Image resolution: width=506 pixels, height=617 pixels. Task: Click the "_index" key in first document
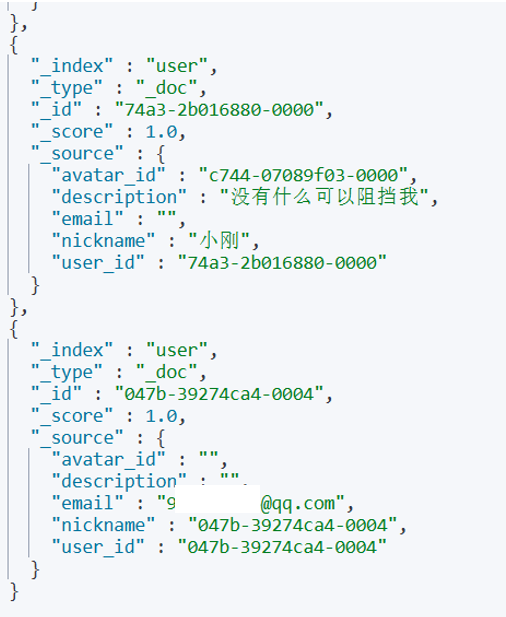72,66
